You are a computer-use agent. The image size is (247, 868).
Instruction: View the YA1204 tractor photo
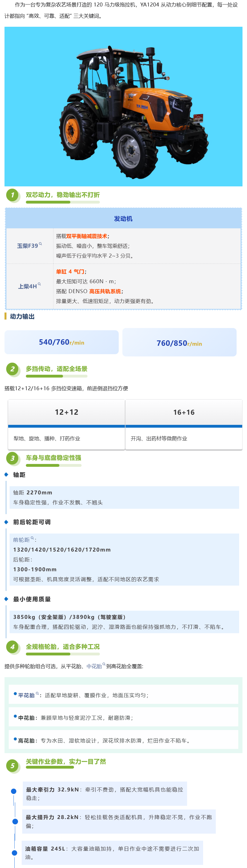[x=123, y=106]
